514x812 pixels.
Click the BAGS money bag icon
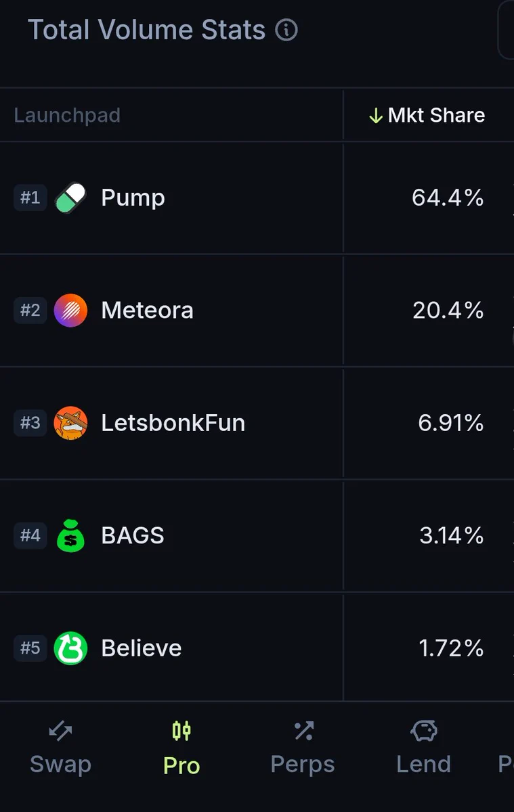tap(70, 535)
